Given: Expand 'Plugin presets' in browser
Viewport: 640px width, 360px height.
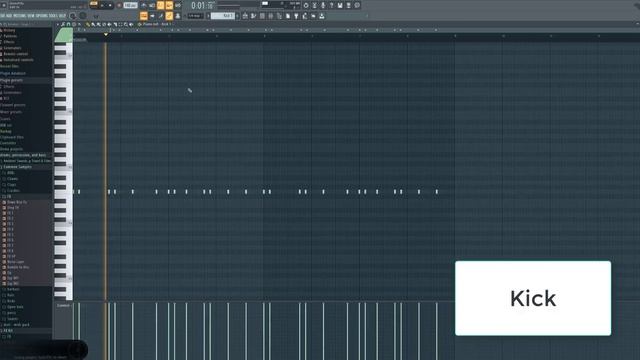Looking at the screenshot, I should [11, 80].
